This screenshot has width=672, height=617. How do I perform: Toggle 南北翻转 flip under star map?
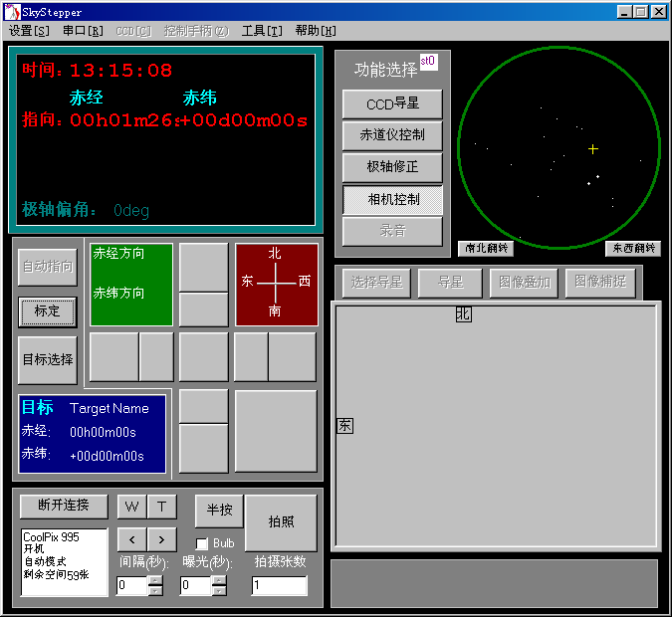pyautogui.click(x=485, y=248)
